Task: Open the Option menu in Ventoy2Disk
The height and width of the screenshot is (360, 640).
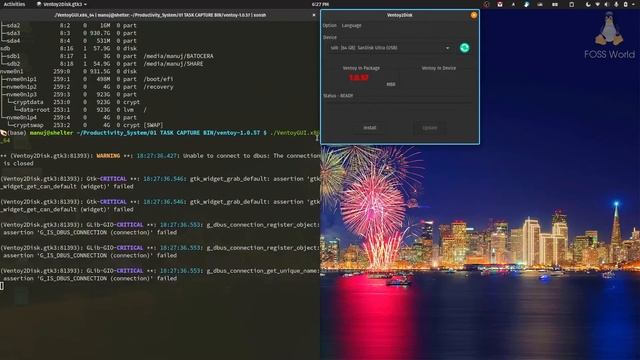Action: pos(329,25)
